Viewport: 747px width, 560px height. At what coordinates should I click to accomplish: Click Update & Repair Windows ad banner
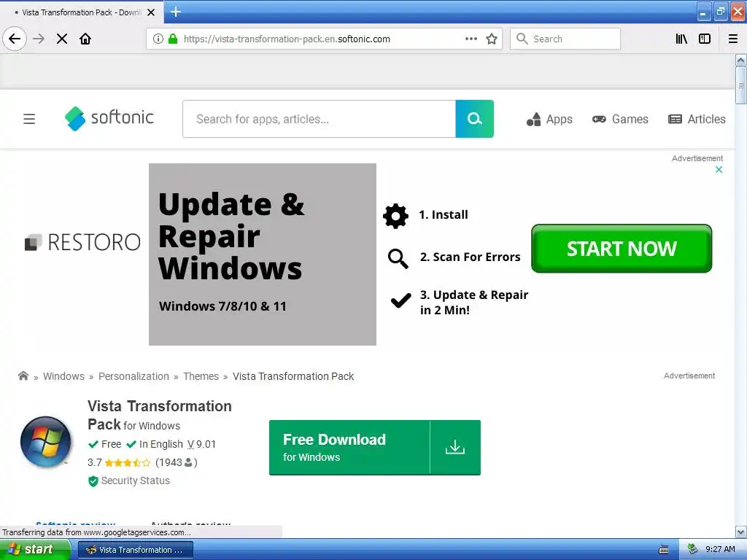pos(263,254)
